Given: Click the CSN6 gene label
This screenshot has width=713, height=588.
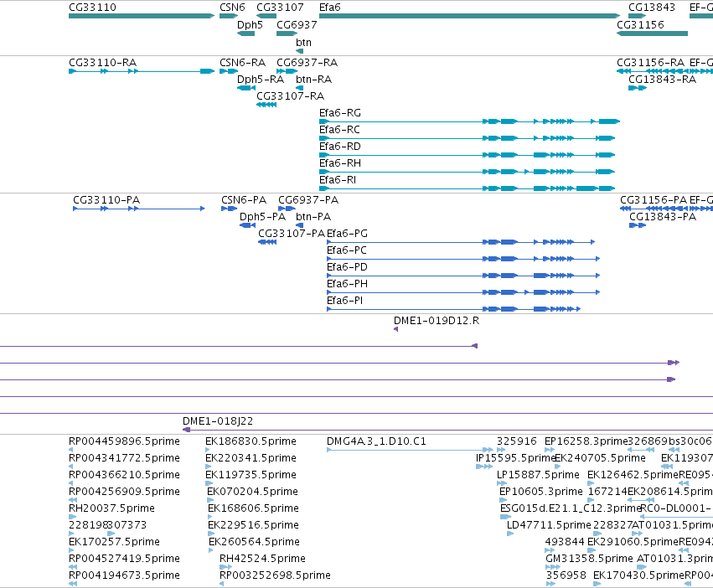Looking at the screenshot, I should pyautogui.click(x=232, y=8).
